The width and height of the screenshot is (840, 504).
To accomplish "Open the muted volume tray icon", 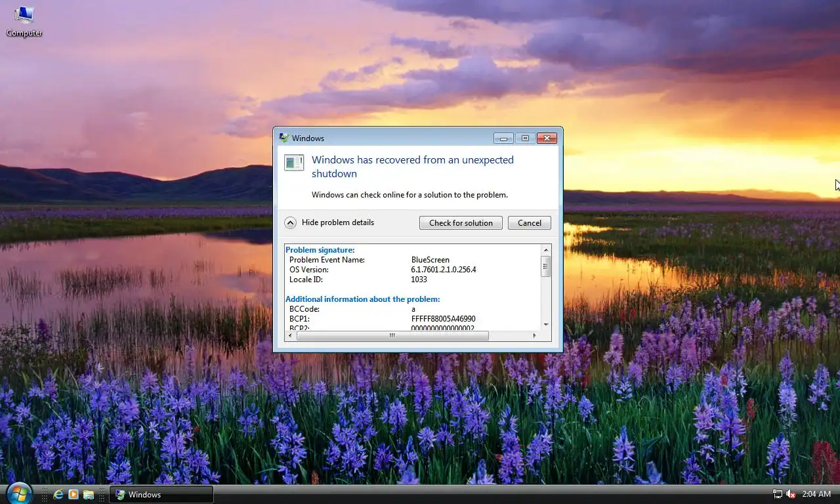I will [791, 494].
